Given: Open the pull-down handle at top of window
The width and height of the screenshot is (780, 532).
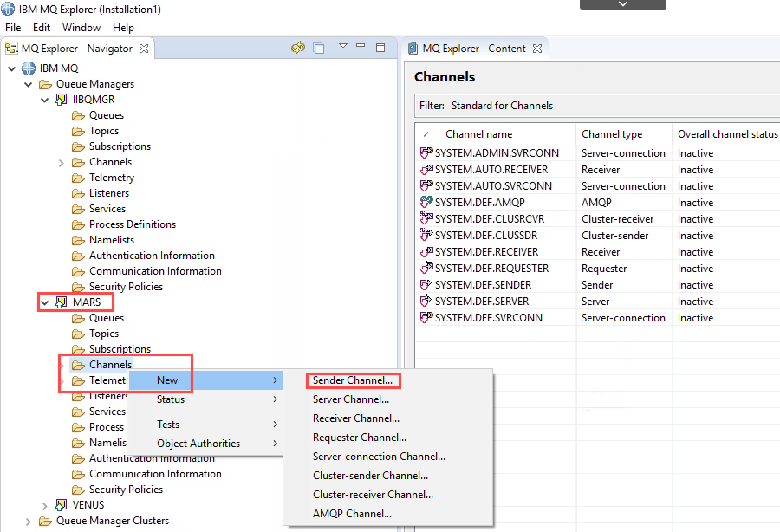Looking at the screenshot, I should click(x=623, y=4).
